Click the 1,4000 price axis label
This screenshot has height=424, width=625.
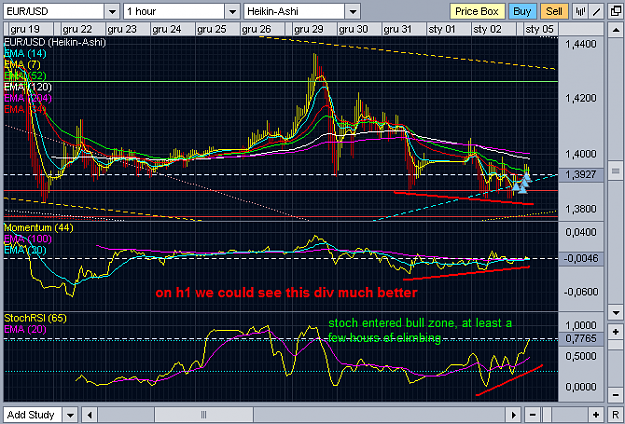(x=581, y=154)
